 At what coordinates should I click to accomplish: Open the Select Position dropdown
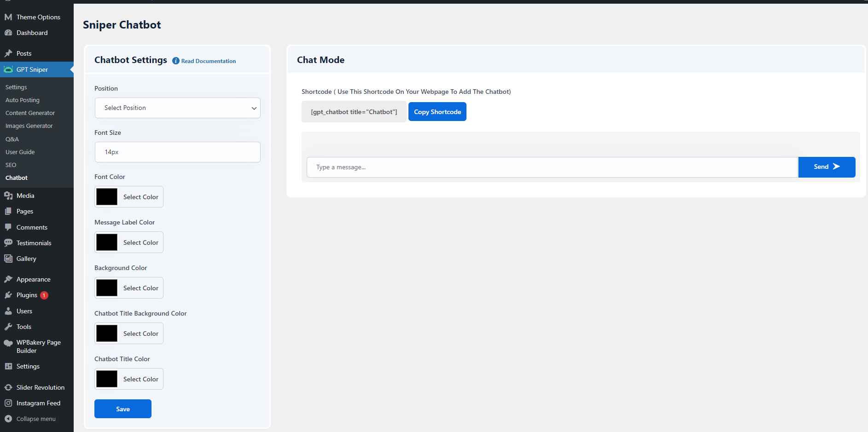click(x=178, y=108)
